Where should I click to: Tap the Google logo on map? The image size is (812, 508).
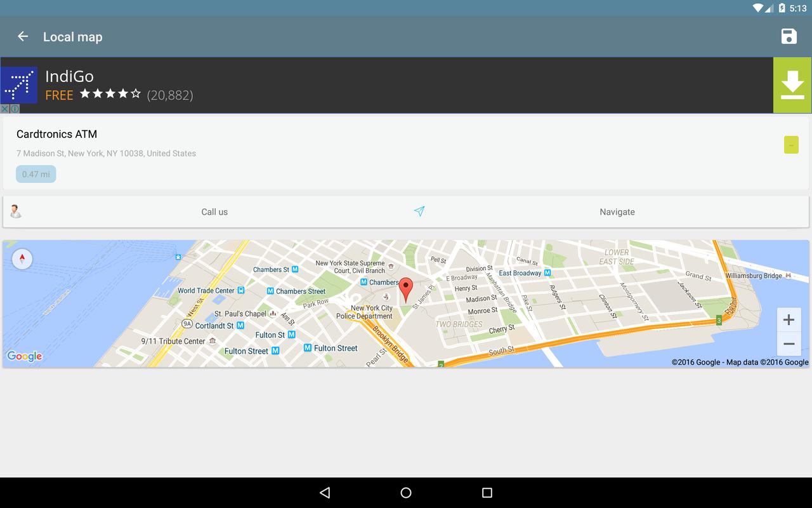(25, 356)
